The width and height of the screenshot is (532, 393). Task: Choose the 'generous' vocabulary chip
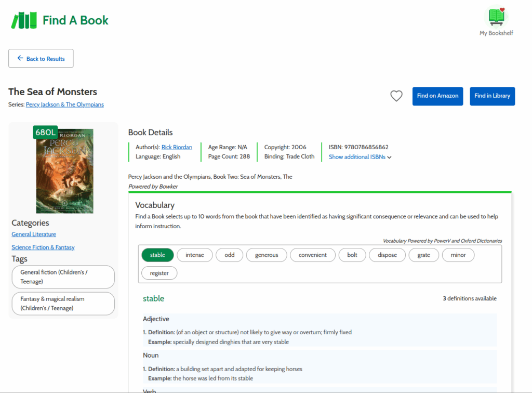coord(267,255)
